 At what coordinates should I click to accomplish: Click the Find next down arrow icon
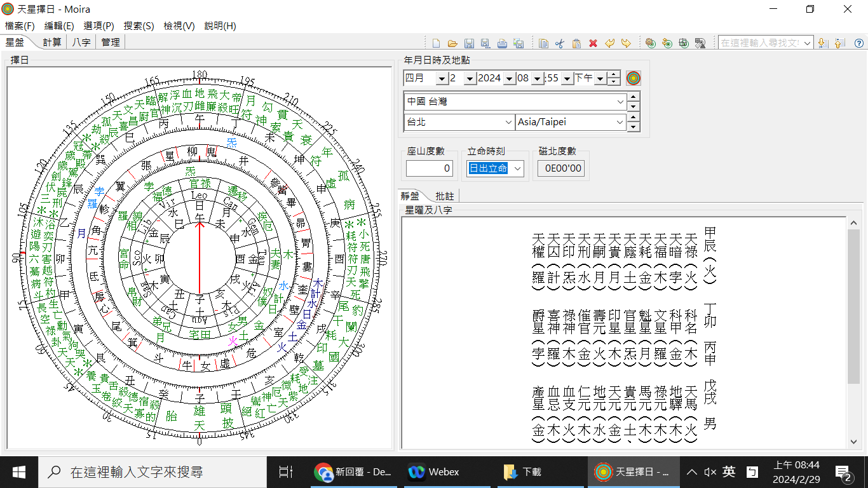coord(822,43)
